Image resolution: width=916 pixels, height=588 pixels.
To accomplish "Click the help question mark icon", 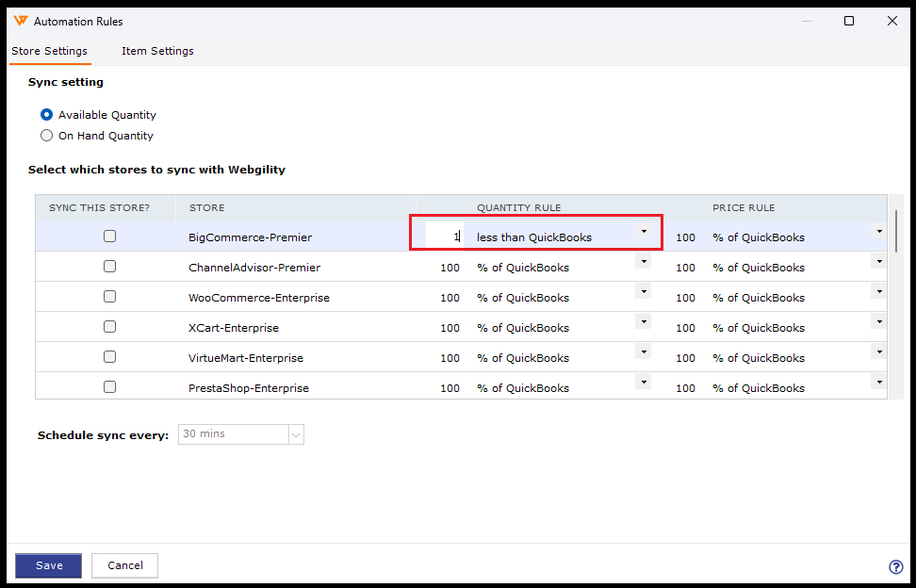I will (895, 566).
